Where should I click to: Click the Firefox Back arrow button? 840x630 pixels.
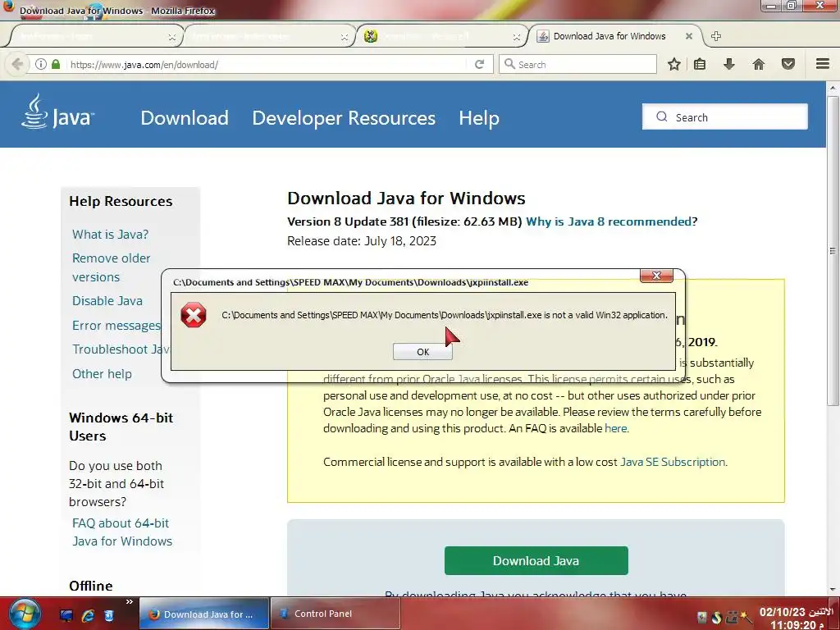click(17, 64)
